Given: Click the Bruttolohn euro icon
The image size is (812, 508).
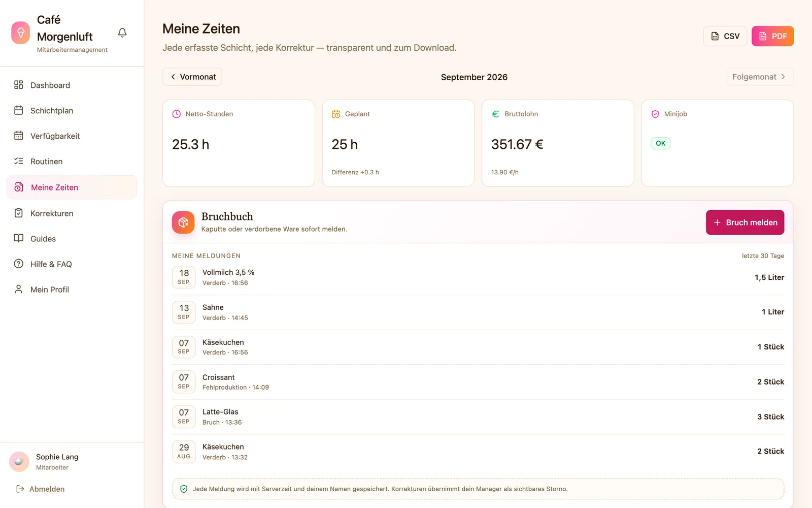Looking at the screenshot, I should pyautogui.click(x=495, y=114).
